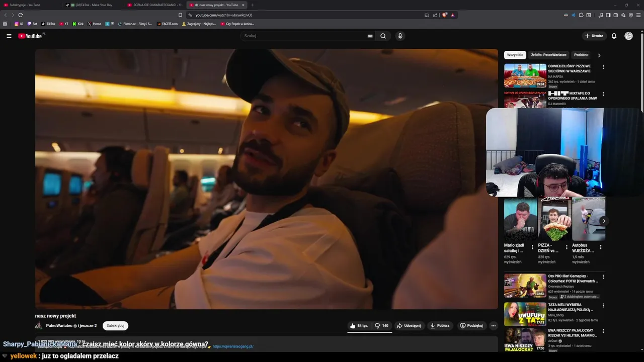Open the TATA MELI WYBIERA video thumbnail
The width and height of the screenshot is (644, 362).
[x=525, y=314]
